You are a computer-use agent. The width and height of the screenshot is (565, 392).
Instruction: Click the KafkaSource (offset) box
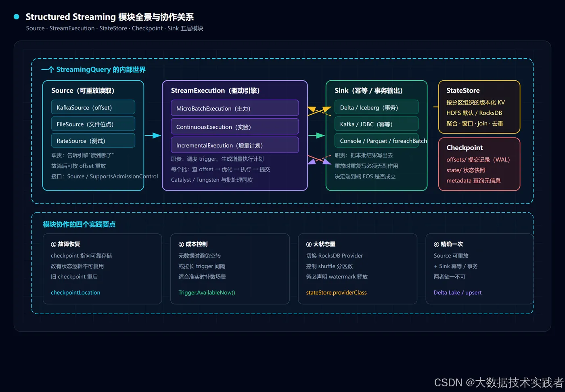93,107
